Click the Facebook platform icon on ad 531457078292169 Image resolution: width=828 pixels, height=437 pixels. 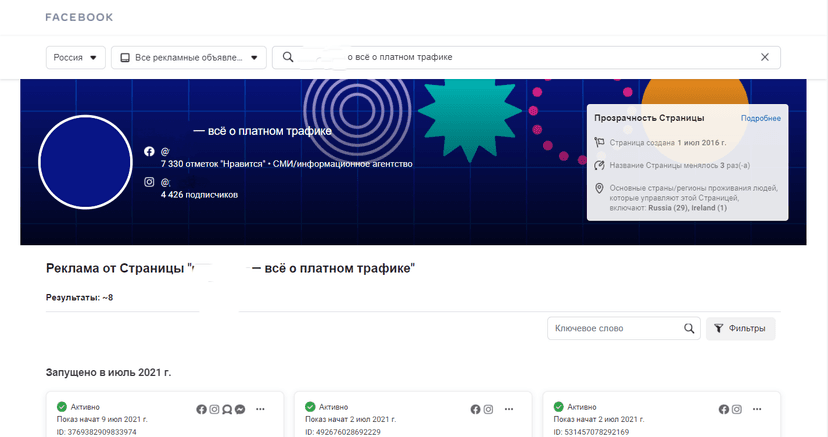(723, 409)
